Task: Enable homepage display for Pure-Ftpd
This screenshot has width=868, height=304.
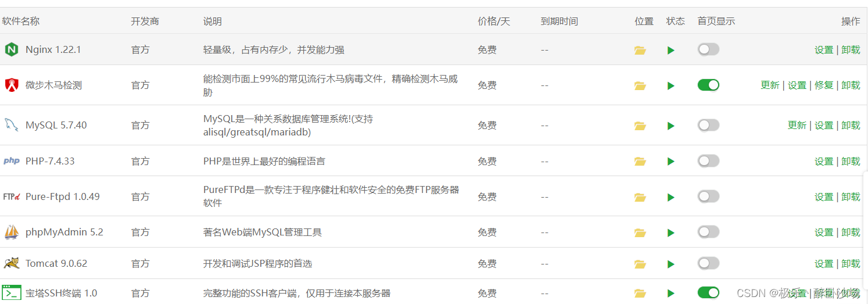Action: 708,196
